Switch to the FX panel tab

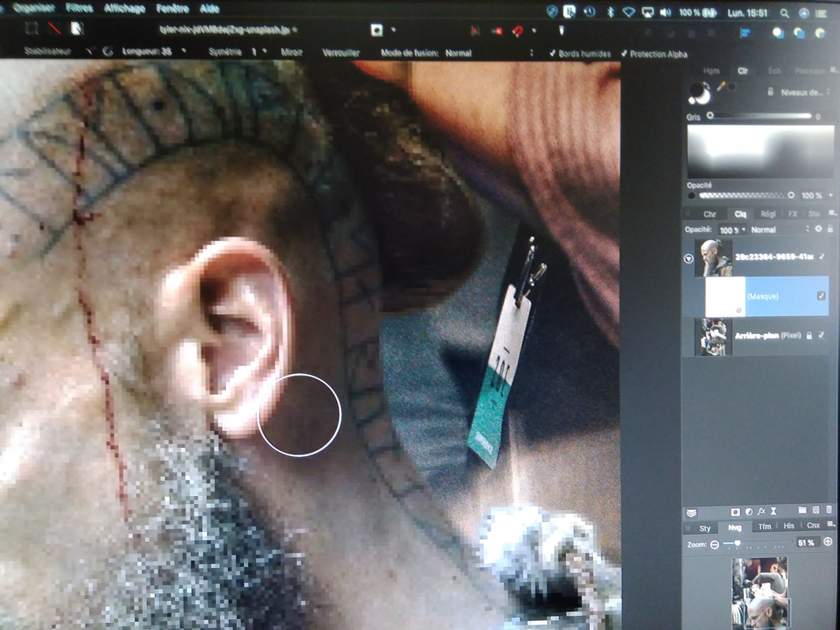[793, 213]
